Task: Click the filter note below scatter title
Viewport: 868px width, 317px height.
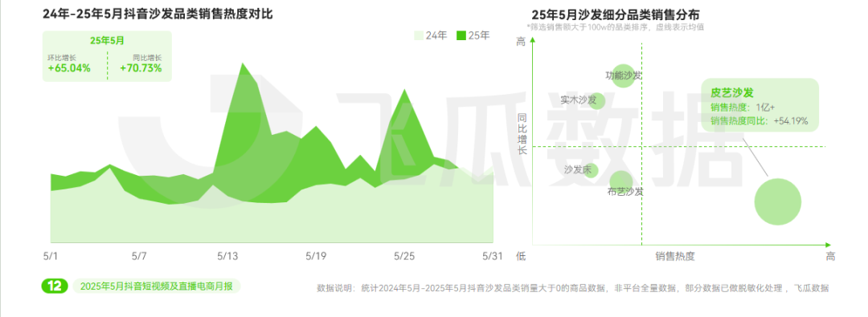Action: click(615, 26)
